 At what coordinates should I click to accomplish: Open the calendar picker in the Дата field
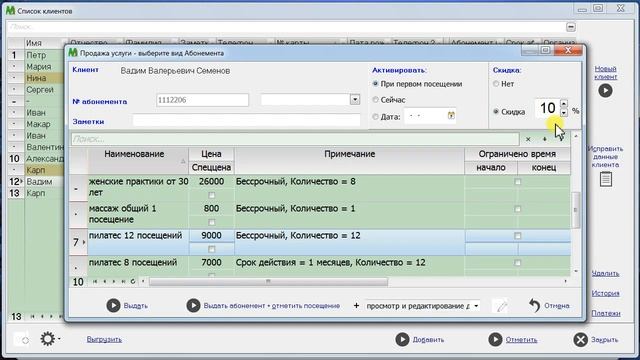[451, 116]
